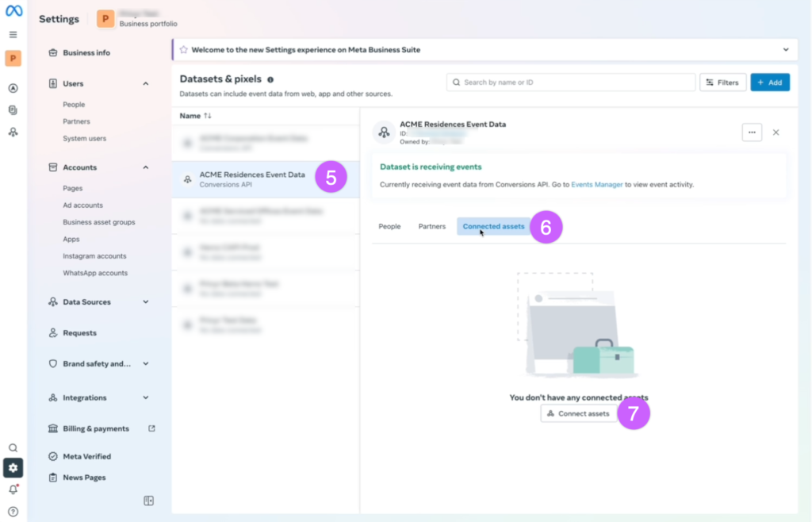Click the orange P portfolio icon in rail
This screenshot has height=522, width=812.
(13, 58)
